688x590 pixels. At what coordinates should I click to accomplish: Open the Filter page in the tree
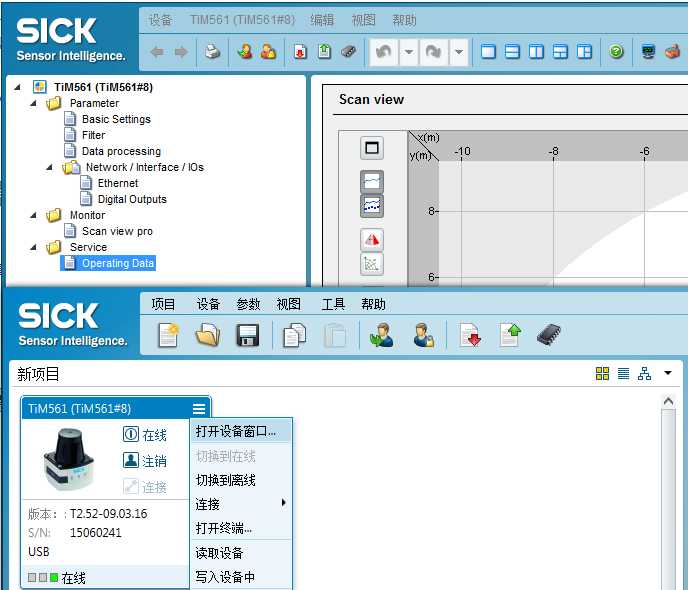coord(93,135)
